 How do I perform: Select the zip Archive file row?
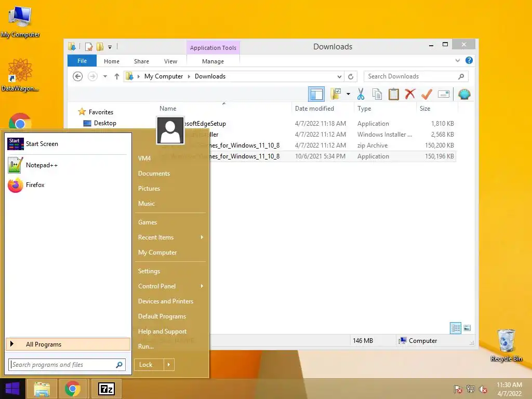coord(305,145)
